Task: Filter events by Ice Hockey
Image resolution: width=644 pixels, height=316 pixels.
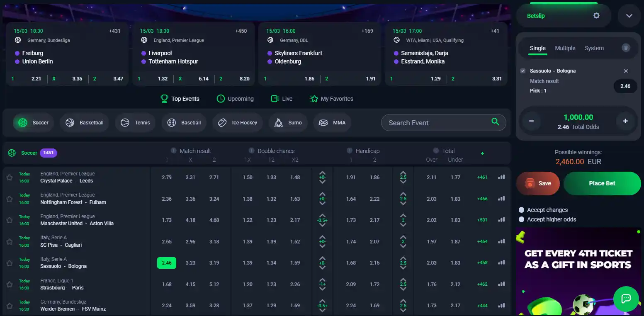Action: coord(238,123)
